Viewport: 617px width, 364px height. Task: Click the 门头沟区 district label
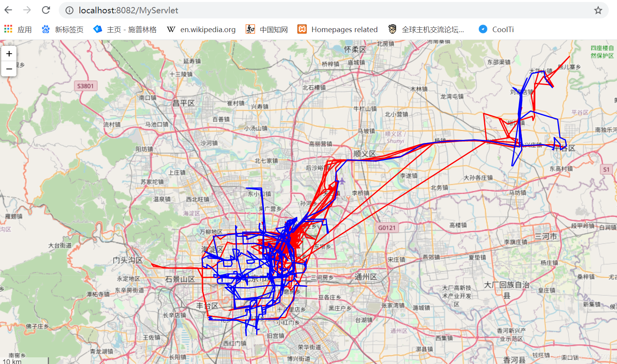coord(128,260)
